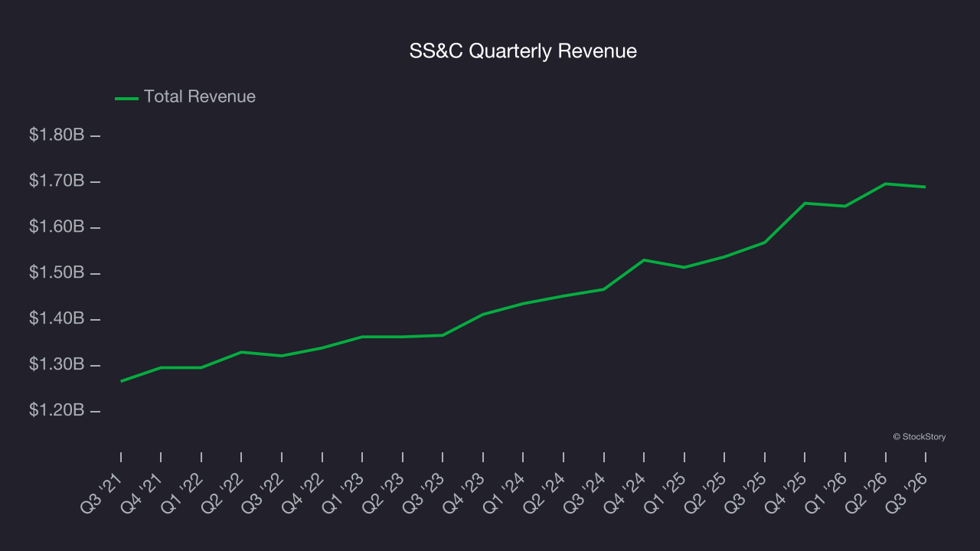The image size is (980, 551).
Task: Click the "$1.80B" y-axis label
Action: [x=57, y=135]
